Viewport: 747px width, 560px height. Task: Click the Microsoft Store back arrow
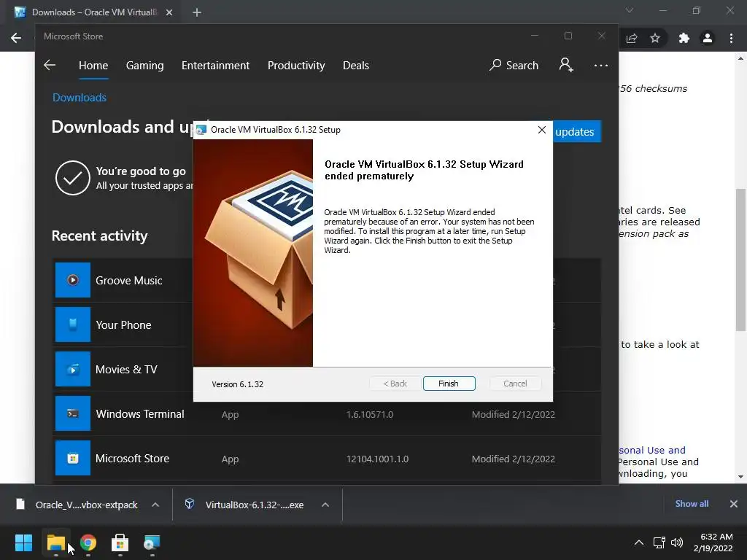(x=50, y=65)
